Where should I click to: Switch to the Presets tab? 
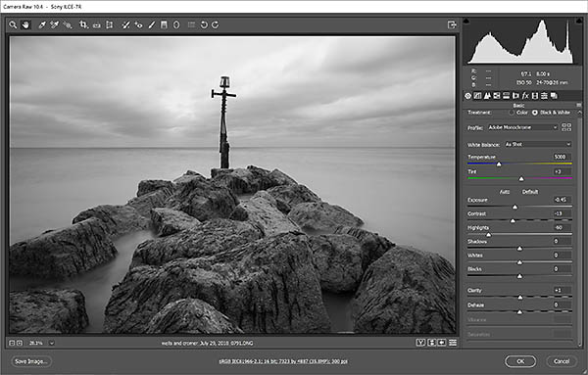point(544,96)
